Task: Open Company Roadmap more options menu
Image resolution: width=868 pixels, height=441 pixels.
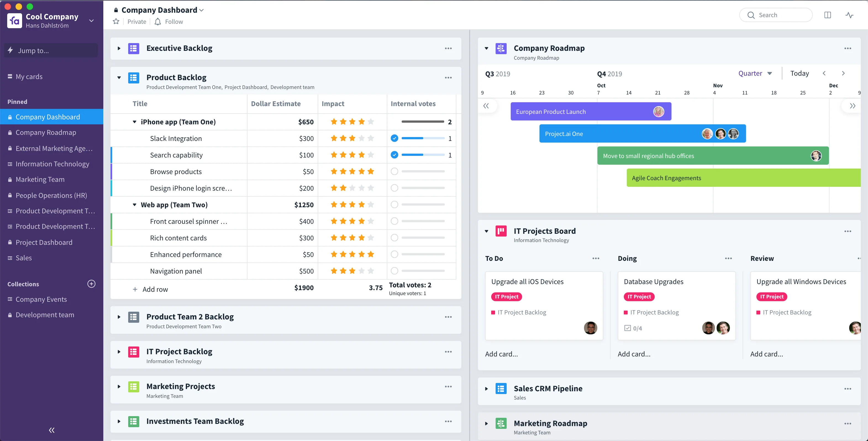Action: tap(848, 48)
